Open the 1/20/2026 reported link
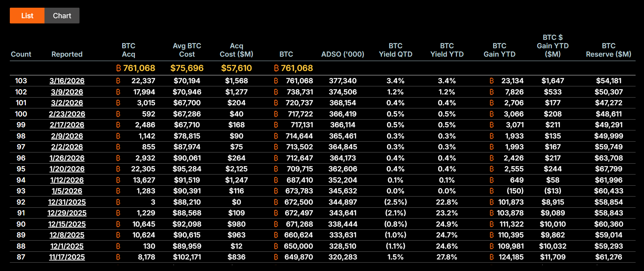 click(67, 169)
